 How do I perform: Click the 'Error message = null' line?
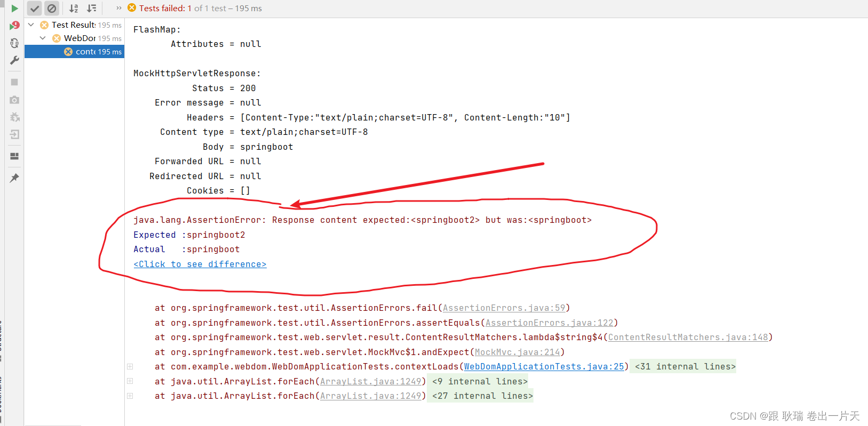pyautogui.click(x=208, y=102)
